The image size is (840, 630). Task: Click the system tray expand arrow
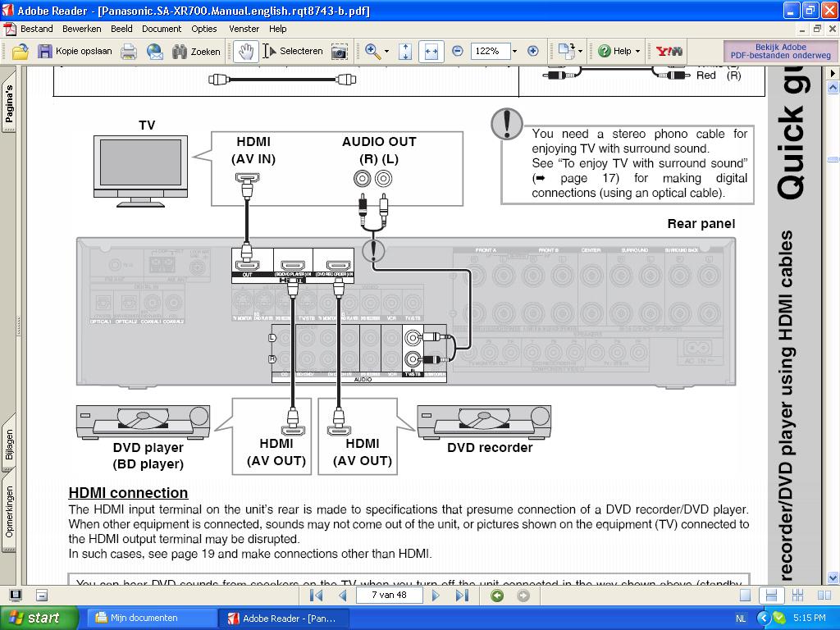763,619
